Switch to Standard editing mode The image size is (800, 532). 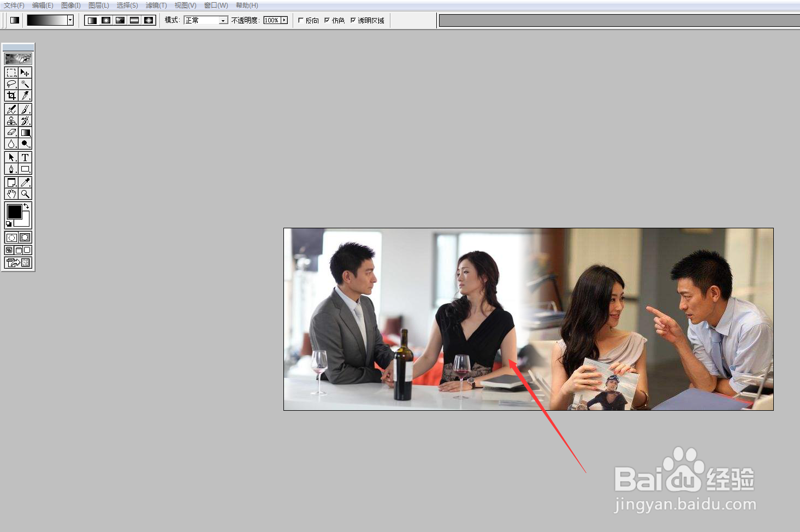(x=11, y=238)
